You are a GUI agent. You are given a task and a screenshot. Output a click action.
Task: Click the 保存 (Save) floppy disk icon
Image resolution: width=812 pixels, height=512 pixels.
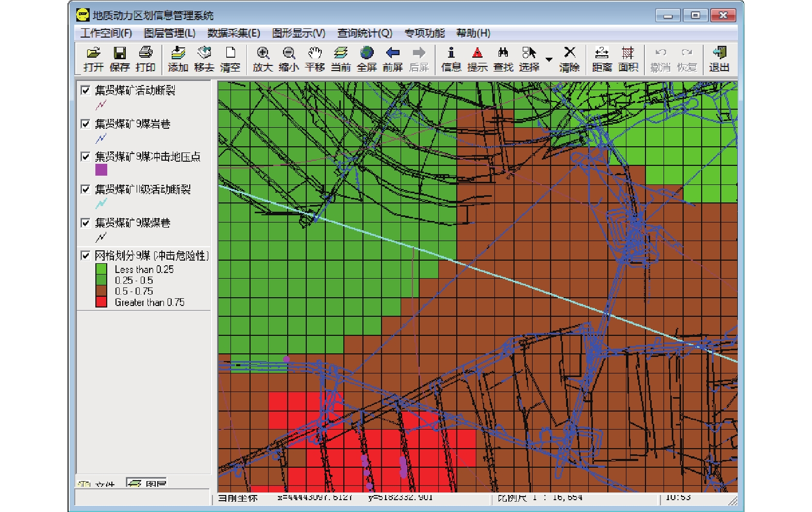pos(120,59)
